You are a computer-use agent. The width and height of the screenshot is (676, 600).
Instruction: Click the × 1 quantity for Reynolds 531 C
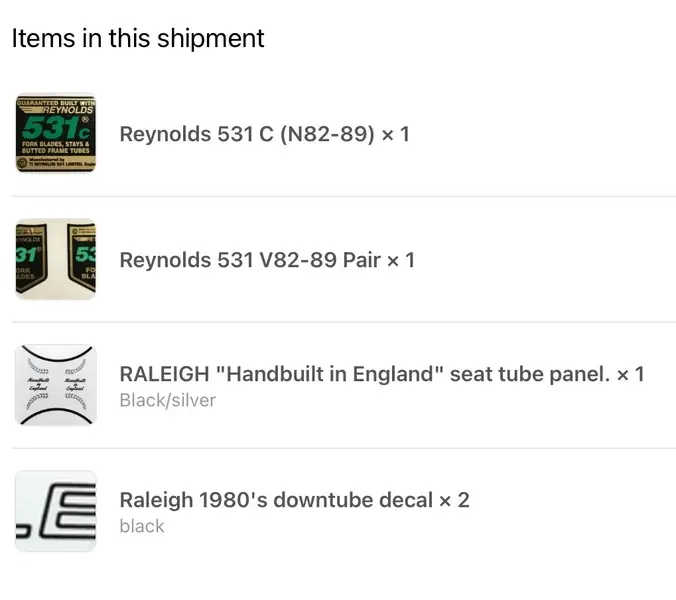coord(395,134)
